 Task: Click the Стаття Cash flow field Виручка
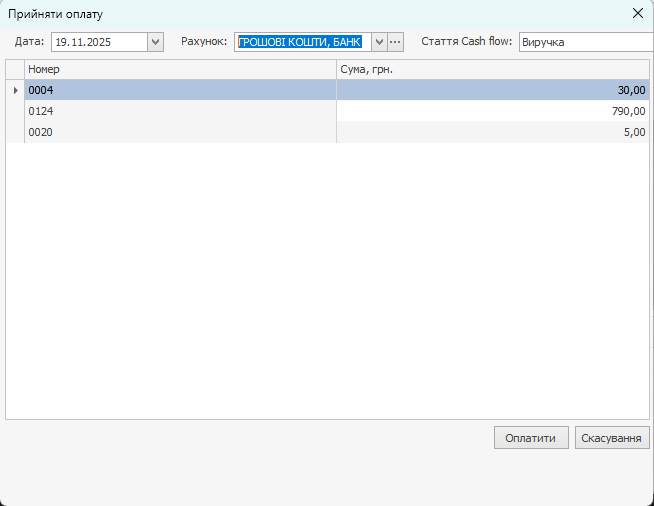[x=585, y=42]
